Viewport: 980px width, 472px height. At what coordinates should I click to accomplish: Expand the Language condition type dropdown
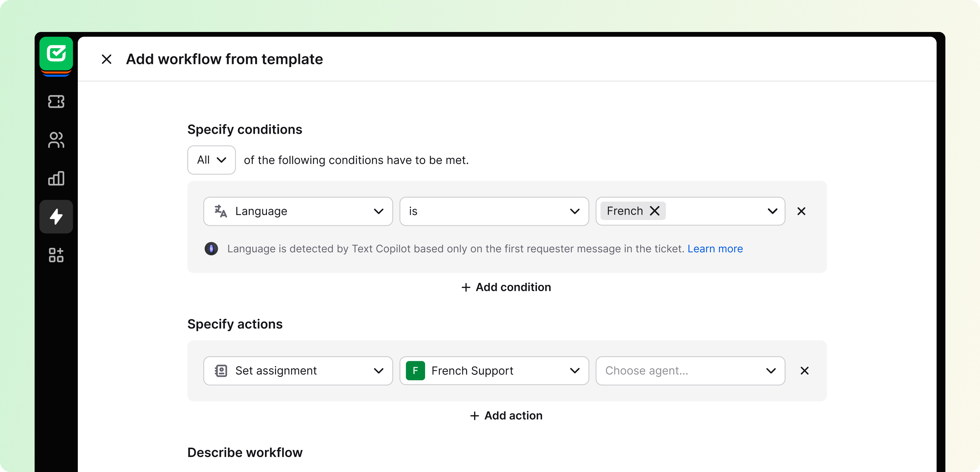pos(298,211)
